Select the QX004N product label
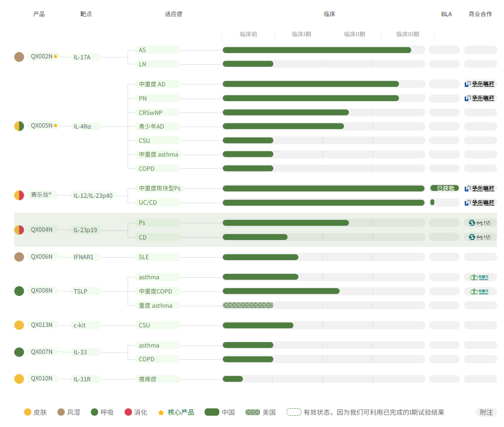 coord(42,230)
